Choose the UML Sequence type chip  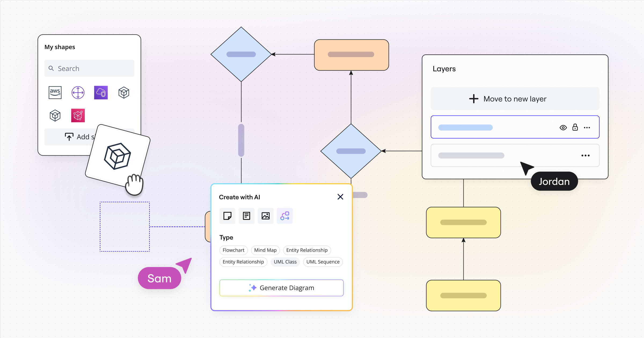click(323, 262)
